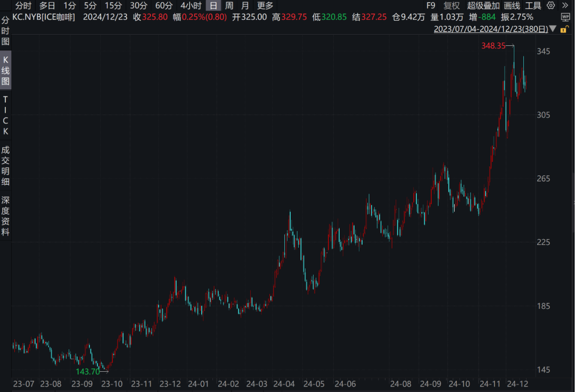
Task: Open the 成交明细 trade details tab
Action: (5, 166)
